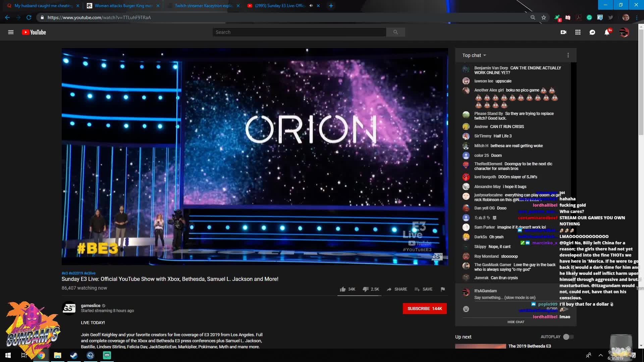
Task: Click the browser address bar URL
Action: [99, 17]
